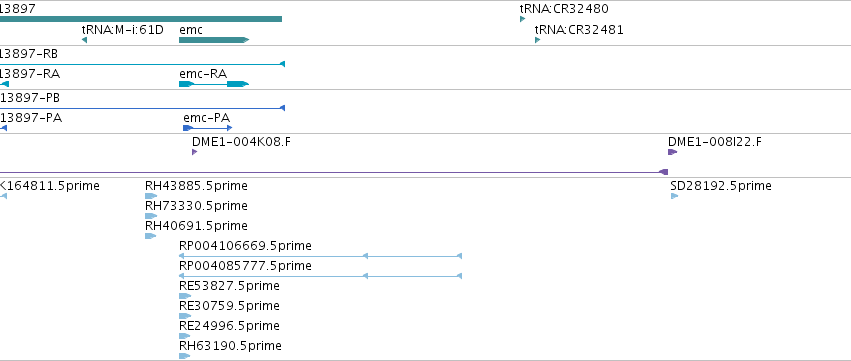Screen dimensions: 851x361
Task: Select the RP004085777.5prime alignment line
Action: click(x=320, y=276)
